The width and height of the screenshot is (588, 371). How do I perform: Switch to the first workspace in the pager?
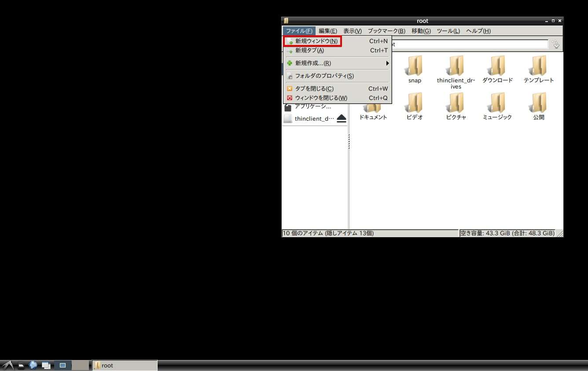pyautogui.click(x=62, y=365)
